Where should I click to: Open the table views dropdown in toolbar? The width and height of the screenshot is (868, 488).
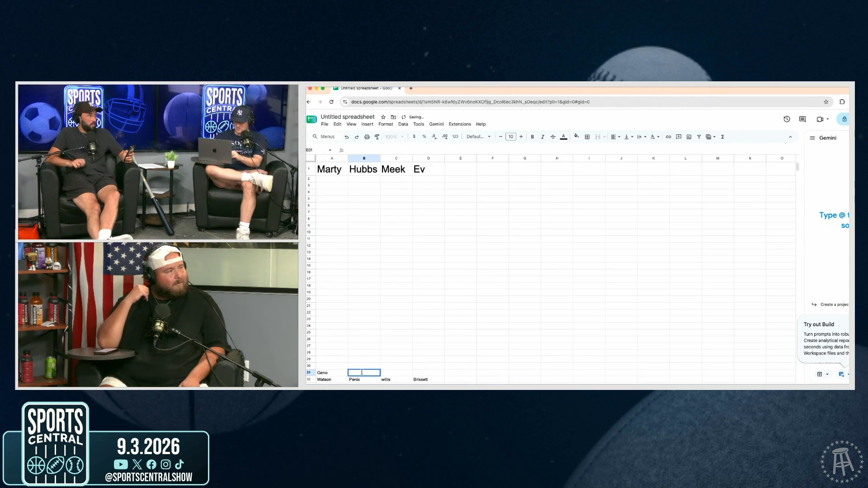click(711, 137)
